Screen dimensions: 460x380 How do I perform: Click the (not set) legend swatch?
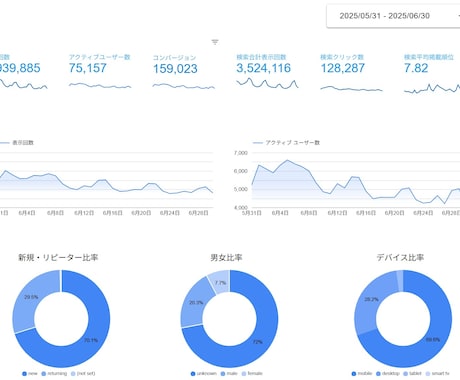[x=73, y=374]
